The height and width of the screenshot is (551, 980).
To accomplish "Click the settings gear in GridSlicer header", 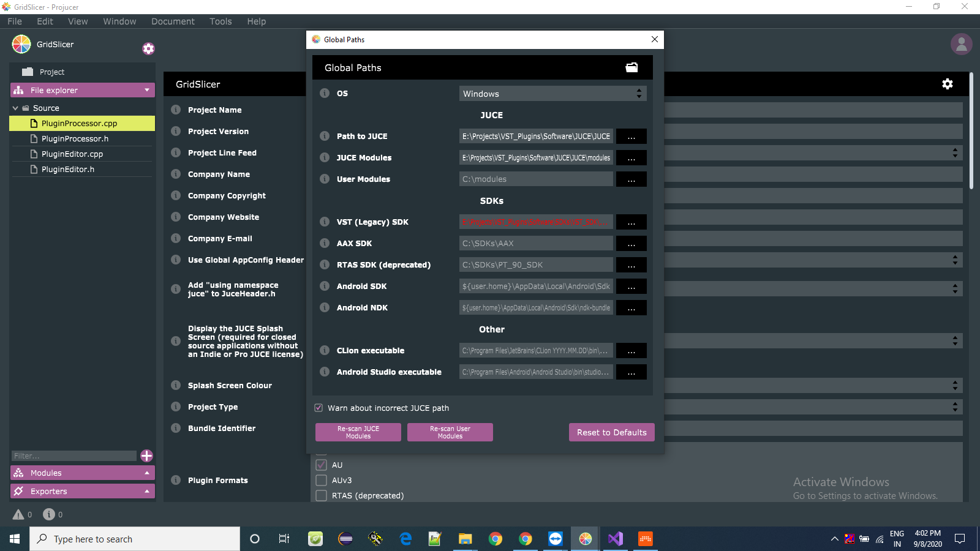I will click(x=948, y=84).
